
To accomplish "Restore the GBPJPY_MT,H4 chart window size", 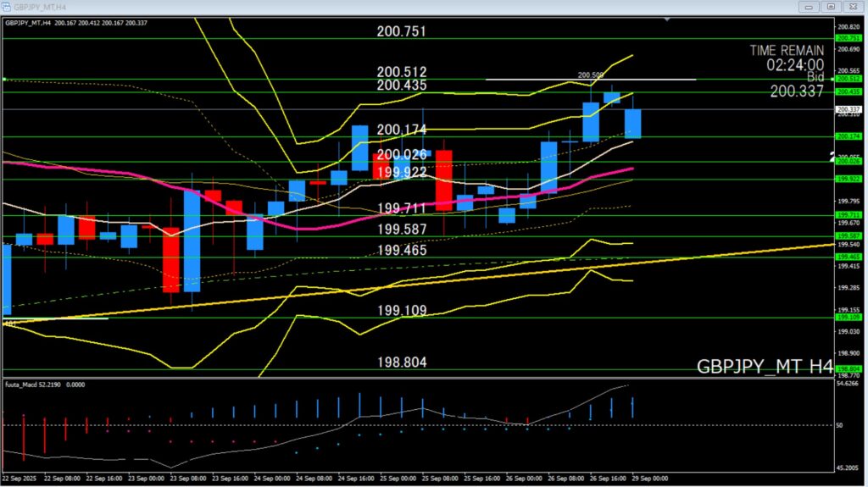I will (831, 7).
